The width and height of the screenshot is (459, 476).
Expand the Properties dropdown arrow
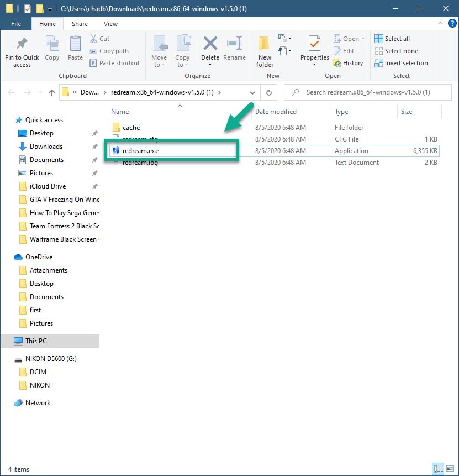pyautogui.click(x=314, y=64)
